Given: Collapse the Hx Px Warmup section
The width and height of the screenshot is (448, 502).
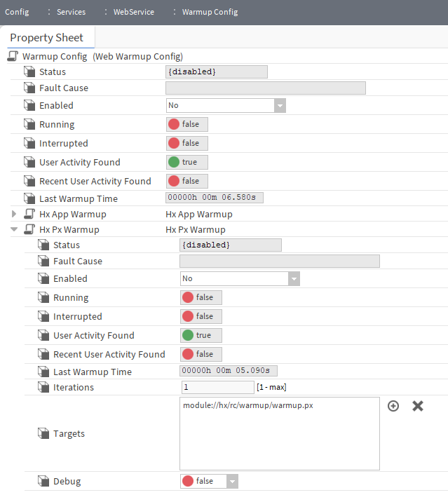Looking at the screenshot, I should click(14, 229).
